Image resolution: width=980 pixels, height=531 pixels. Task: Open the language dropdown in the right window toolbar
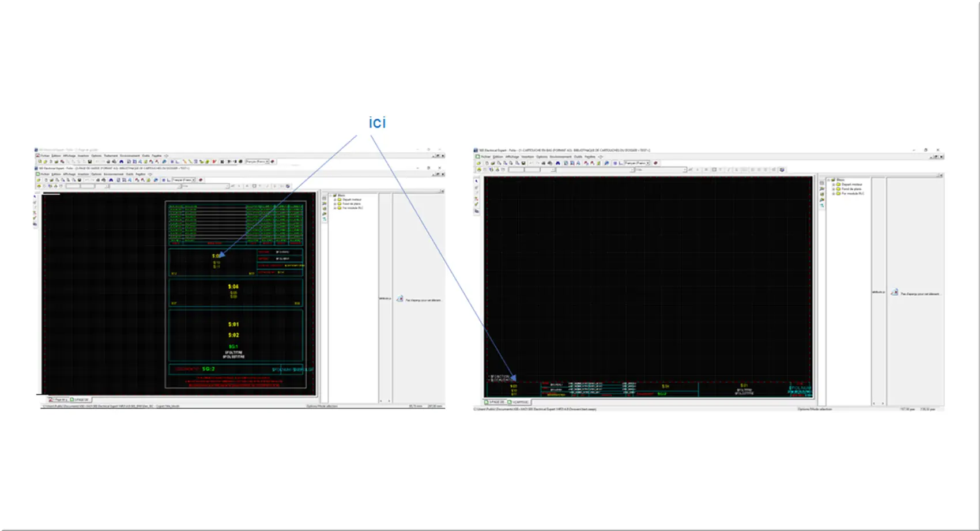point(637,163)
